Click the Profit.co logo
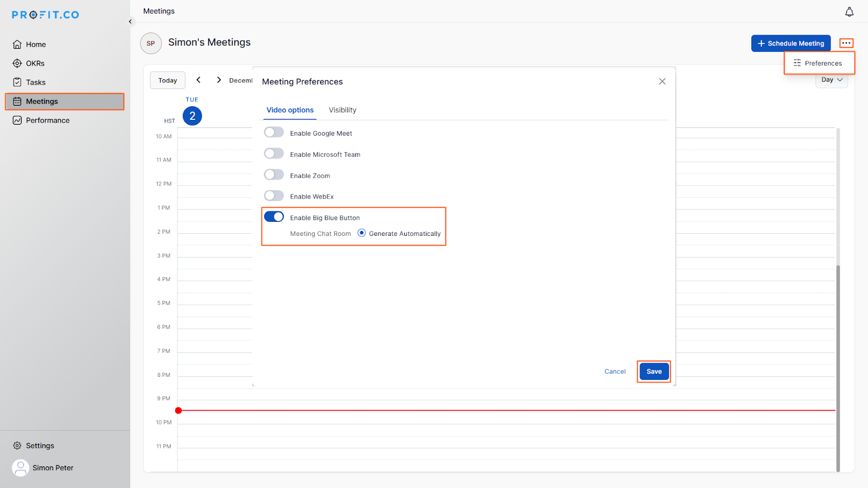This screenshot has width=868, height=488. point(46,15)
